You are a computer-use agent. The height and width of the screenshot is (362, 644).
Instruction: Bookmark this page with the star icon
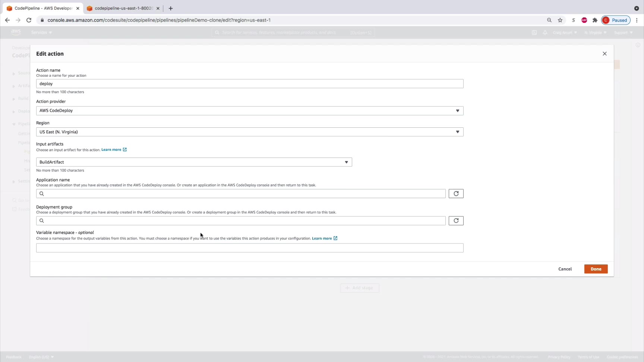[x=560, y=20]
